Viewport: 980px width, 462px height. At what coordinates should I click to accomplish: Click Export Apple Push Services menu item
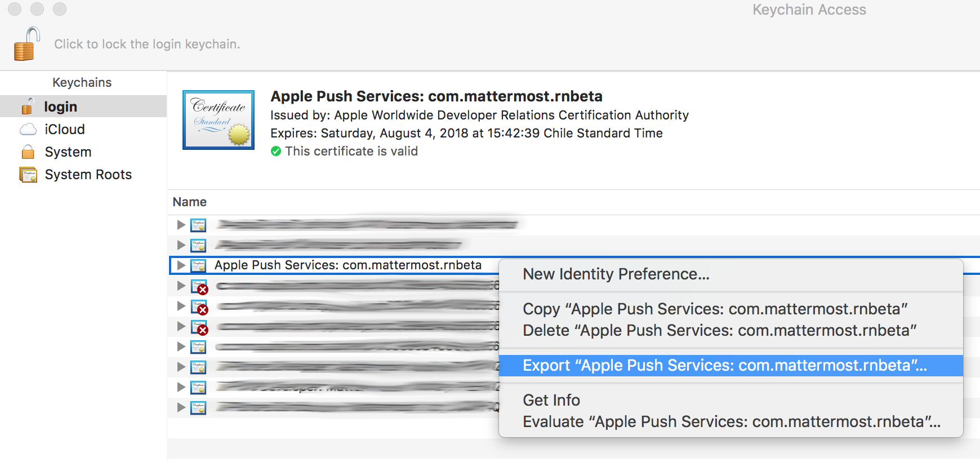click(x=724, y=365)
